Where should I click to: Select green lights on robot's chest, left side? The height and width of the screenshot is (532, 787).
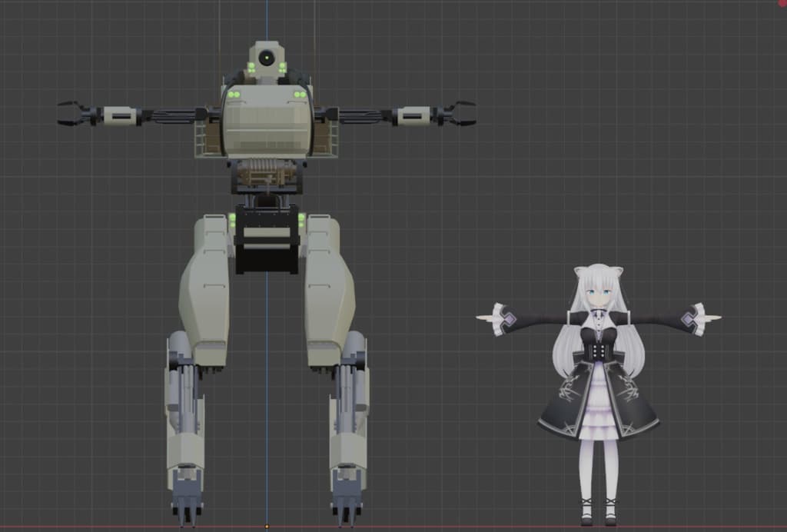pyautogui.click(x=234, y=95)
